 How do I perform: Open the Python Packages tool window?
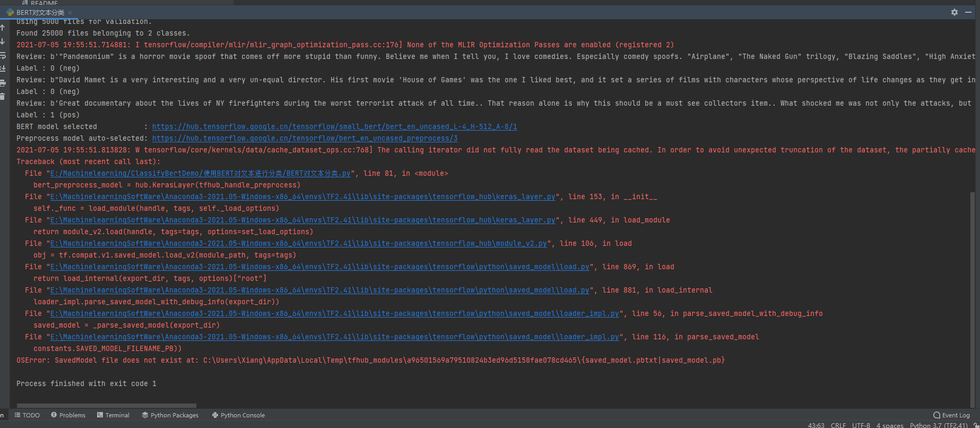click(x=170, y=415)
